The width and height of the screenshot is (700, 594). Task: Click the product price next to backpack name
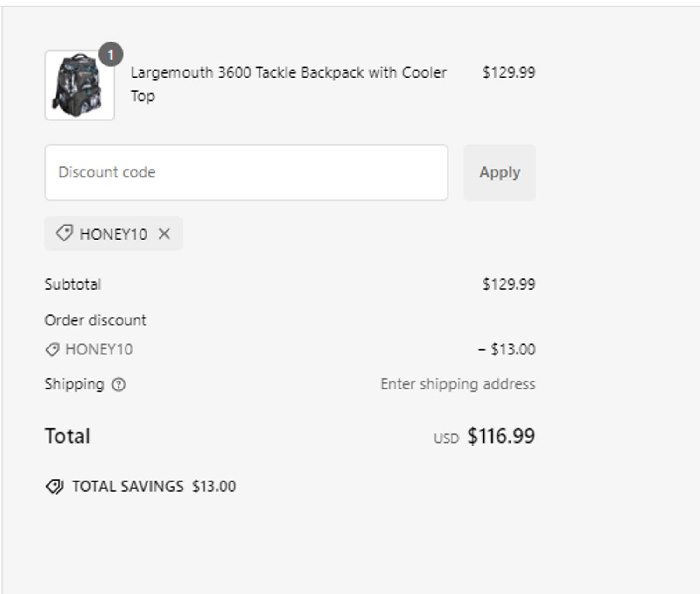click(508, 72)
